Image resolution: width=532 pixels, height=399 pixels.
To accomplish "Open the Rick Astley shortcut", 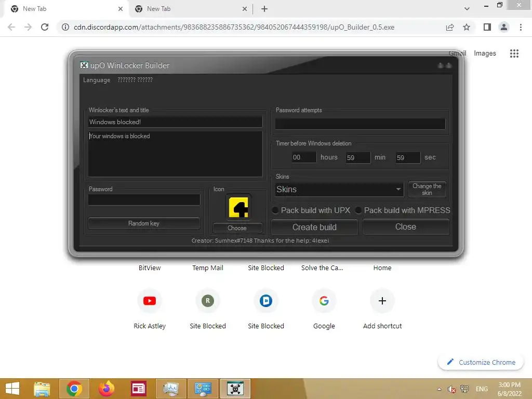I will click(150, 301).
